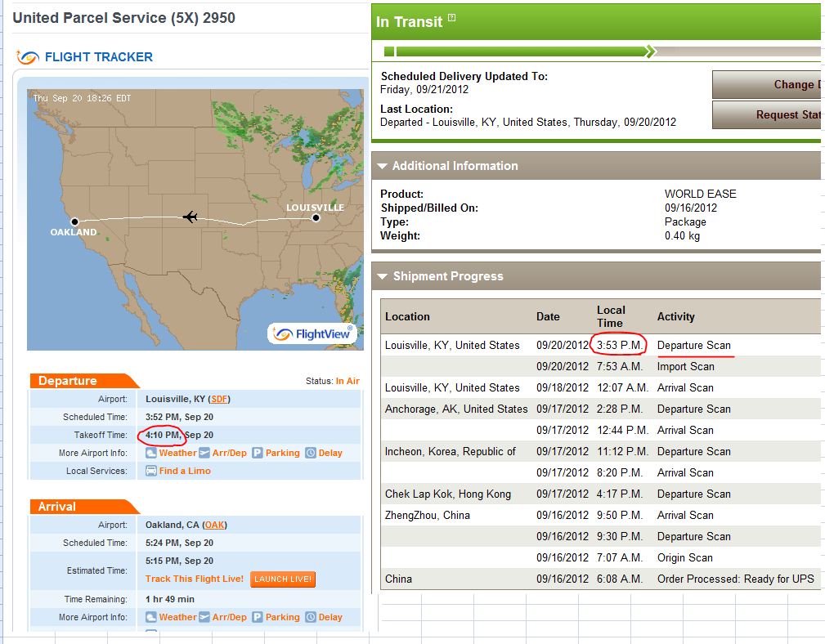Click the Activity column header

pyautogui.click(x=675, y=316)
